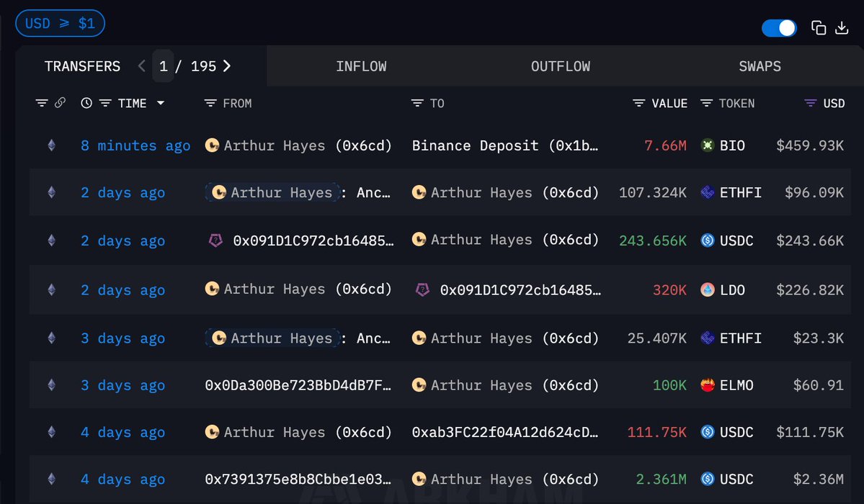Click the USD amount $2.36M
Screen dimensions: 864x504
819,480
